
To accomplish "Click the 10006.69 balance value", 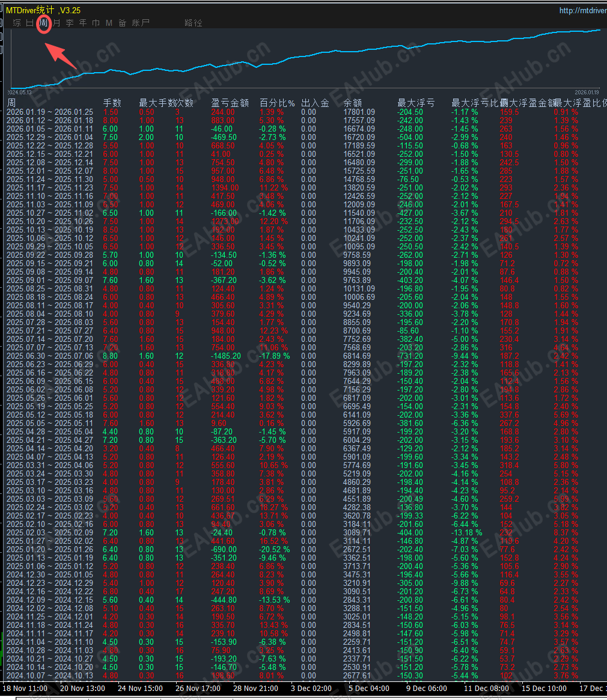I will point(359,297).
